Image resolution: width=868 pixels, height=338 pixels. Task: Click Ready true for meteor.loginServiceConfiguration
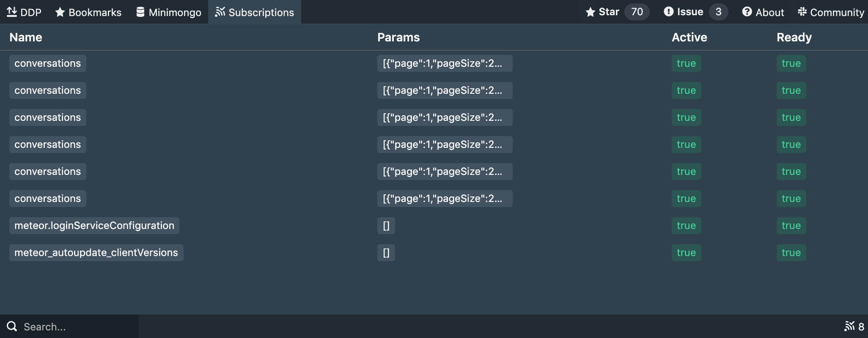click(x=791, y=226)
